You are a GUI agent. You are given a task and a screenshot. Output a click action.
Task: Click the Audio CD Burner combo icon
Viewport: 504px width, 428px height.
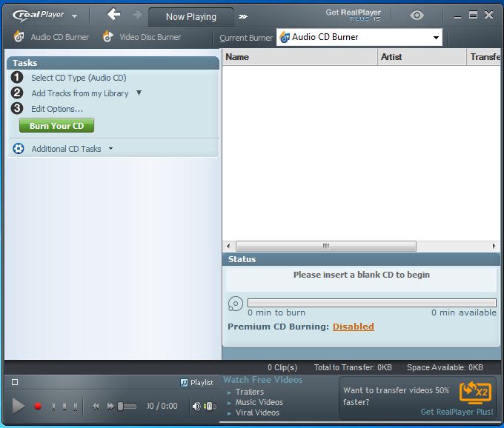(285, 37)
